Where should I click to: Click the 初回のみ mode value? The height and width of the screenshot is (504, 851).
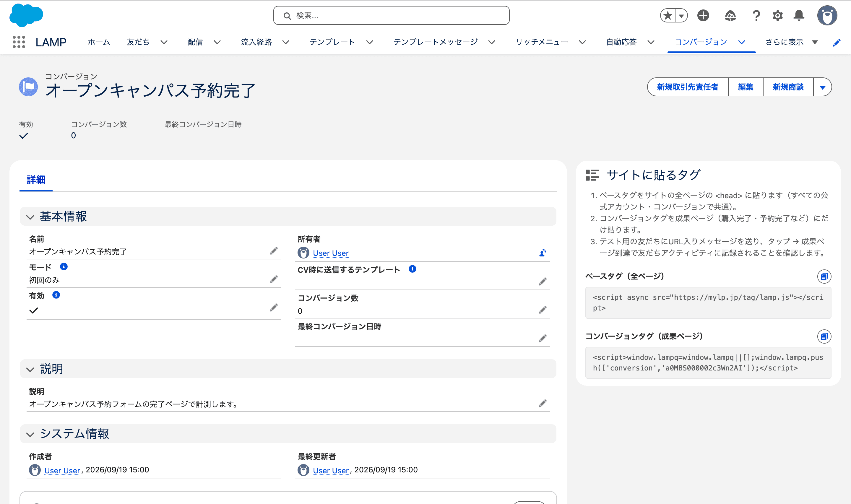click(x=44, y=280)
